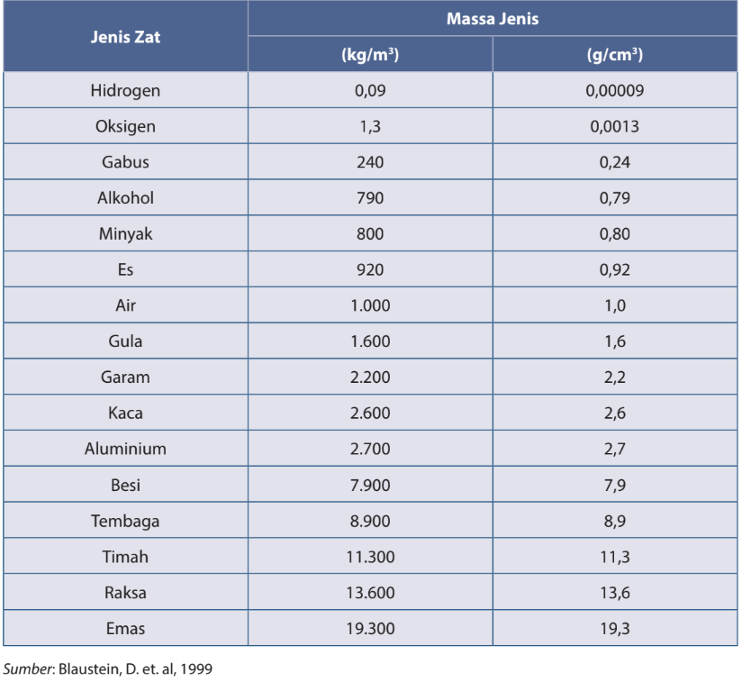Select the (kg/m³) subheader
The width and height of the screenshot is (742, 700).
(370, 55)
